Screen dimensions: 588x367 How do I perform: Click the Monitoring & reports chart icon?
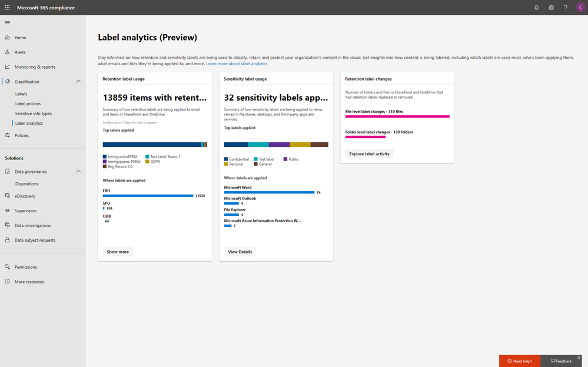tap(7, 66)
